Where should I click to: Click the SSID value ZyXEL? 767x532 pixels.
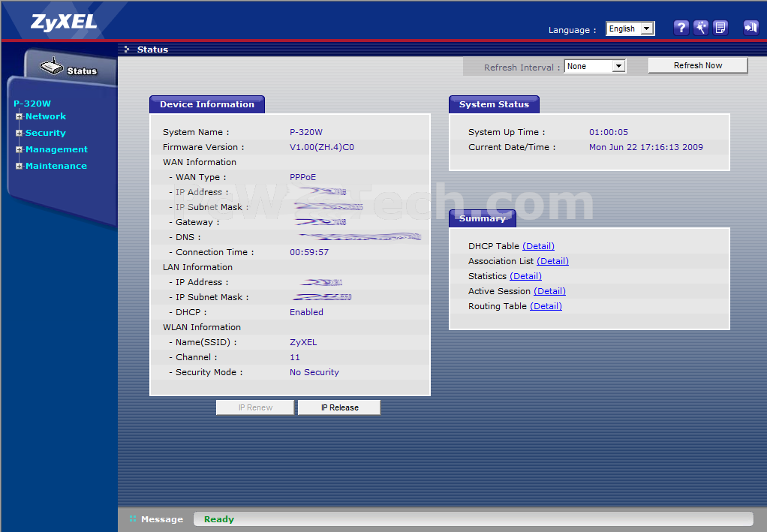[303, 342]
